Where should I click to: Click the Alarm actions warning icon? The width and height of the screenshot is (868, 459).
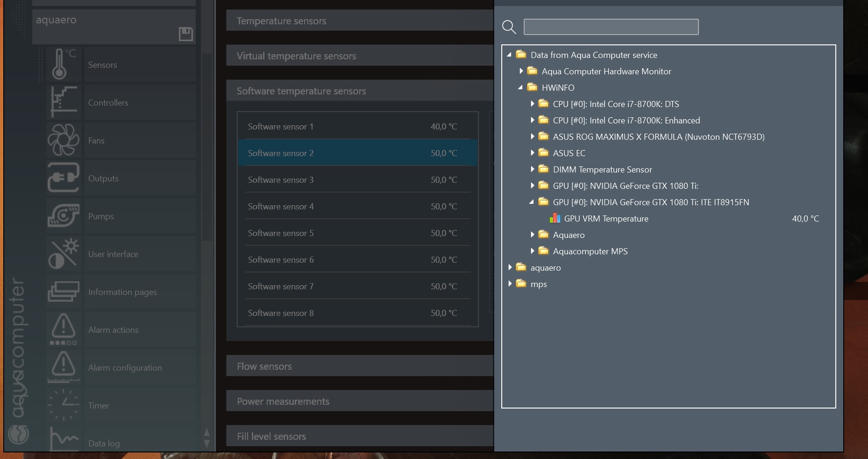click(x=64, y=330)
